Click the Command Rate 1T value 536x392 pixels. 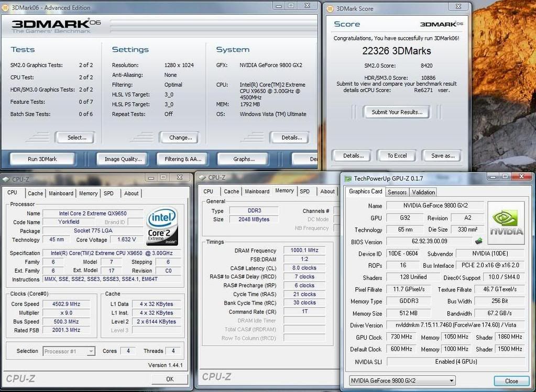pos(304,312)
